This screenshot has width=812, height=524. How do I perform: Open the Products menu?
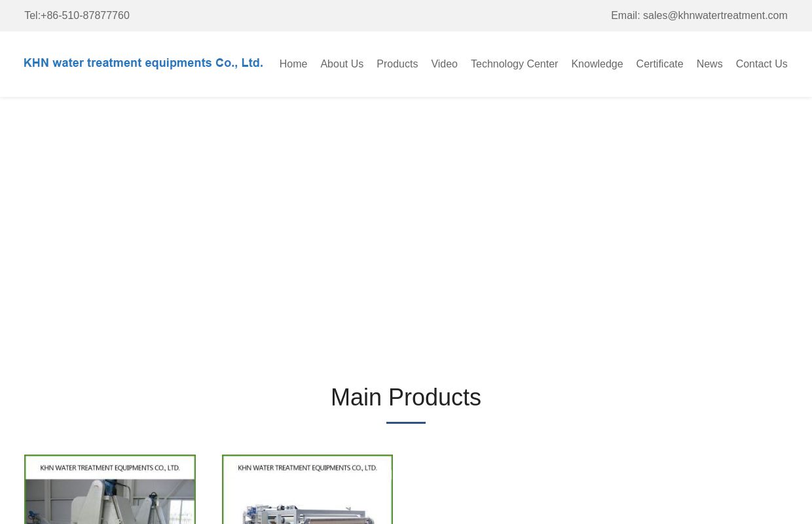tap(397, 64)
